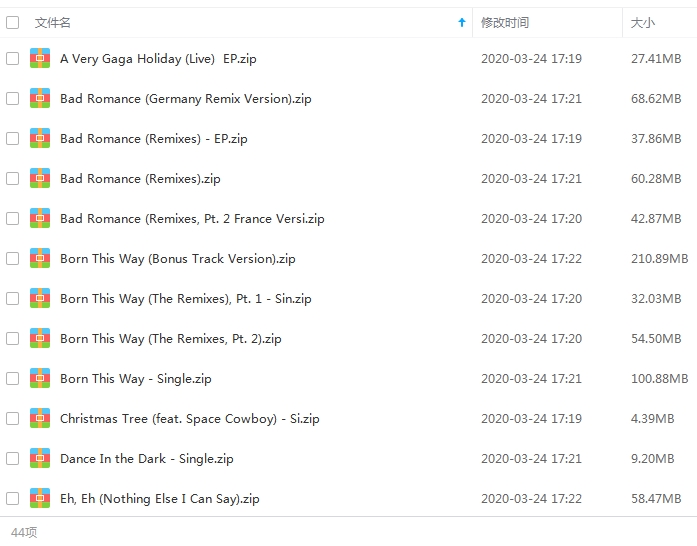Toggle the select-all checkbox in header

[x=12, y=22]
